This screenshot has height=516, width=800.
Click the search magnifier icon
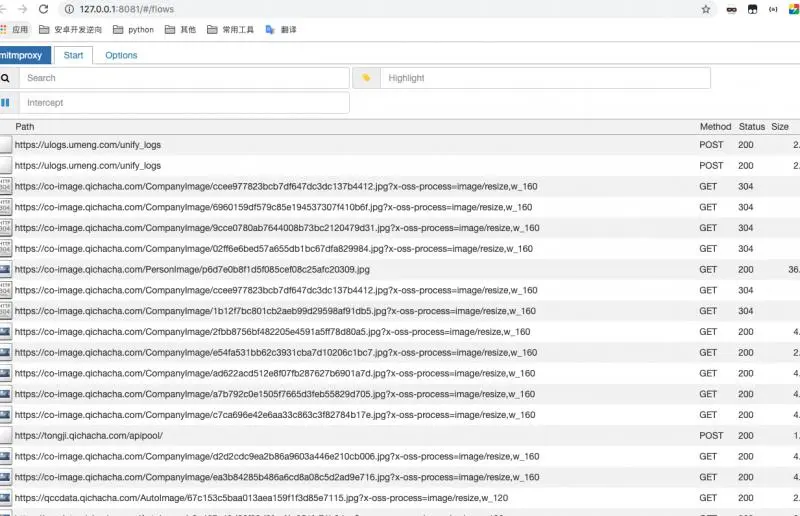(x=5, y=78)
